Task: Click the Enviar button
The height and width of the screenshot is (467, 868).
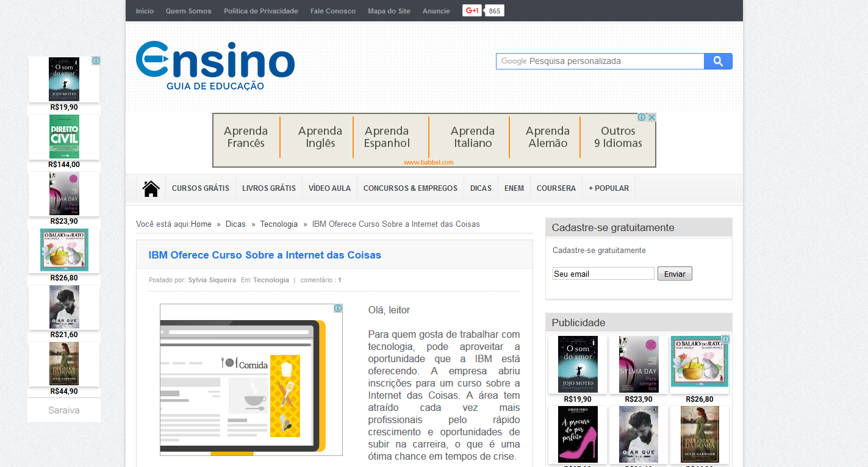Action: (x=675, y=274)
